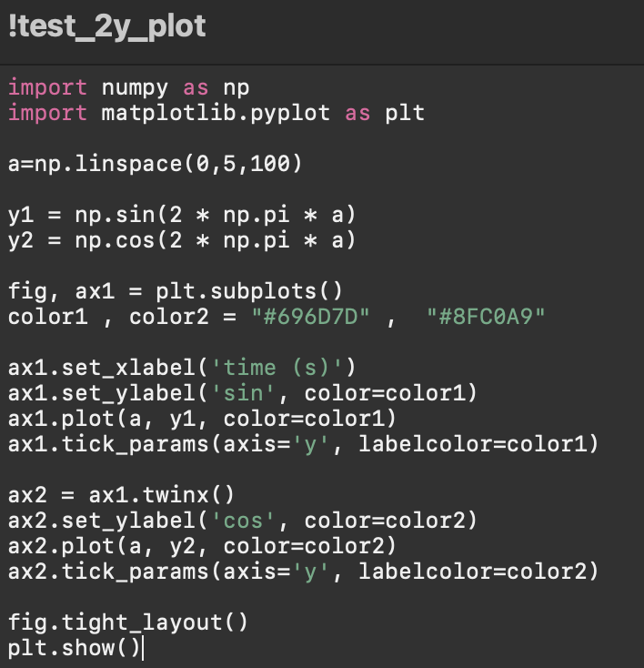The width and height of the screenshot is (644, 668).
Task: Click the ax1.plot(a, y1) line
Action: click(x=202, y=419)
